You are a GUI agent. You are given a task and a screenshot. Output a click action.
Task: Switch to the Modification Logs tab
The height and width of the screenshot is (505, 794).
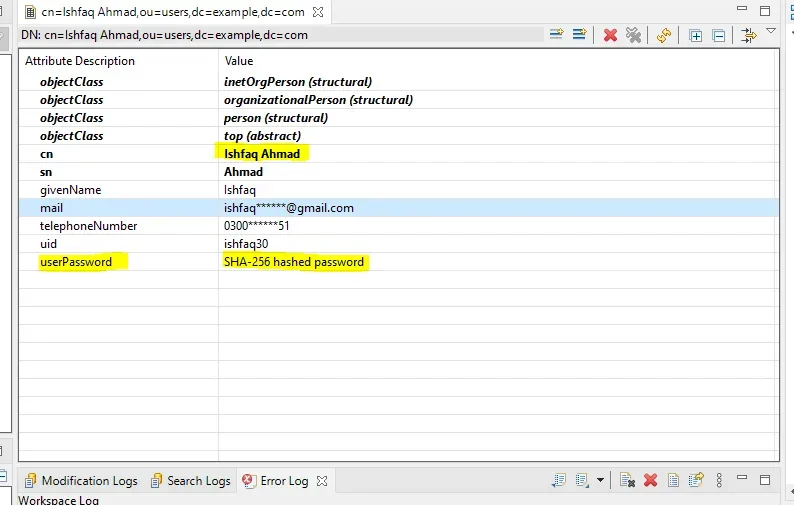pos(82,480)
